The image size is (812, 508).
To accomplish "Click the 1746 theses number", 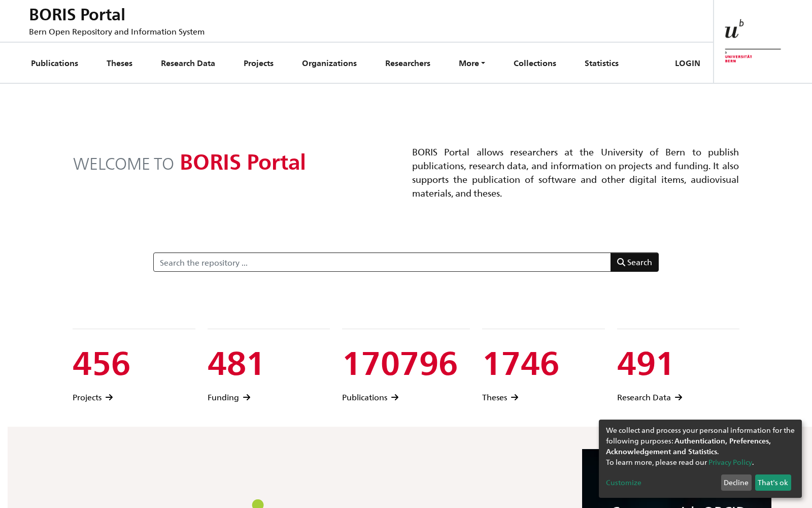I will coord(521,364).
